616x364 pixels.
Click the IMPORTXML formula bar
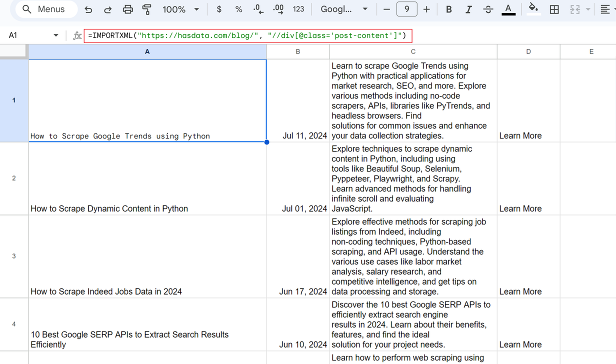coord(248,35)
